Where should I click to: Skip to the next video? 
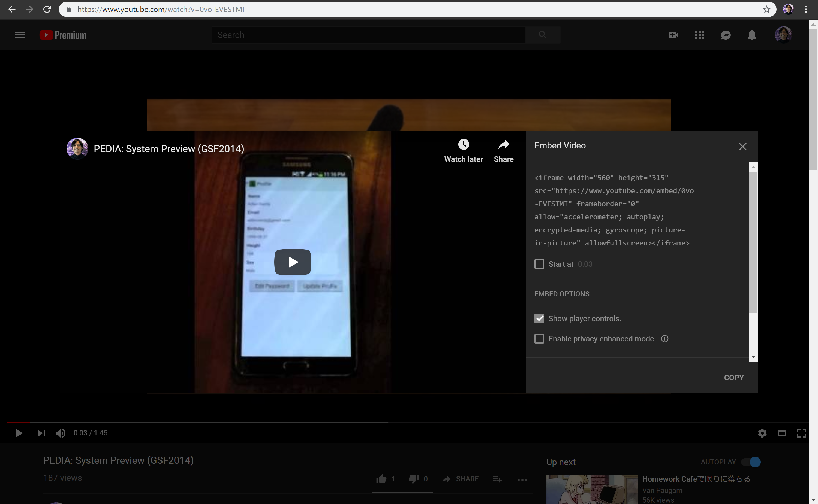pyautogui.click(x=41, y=433)
